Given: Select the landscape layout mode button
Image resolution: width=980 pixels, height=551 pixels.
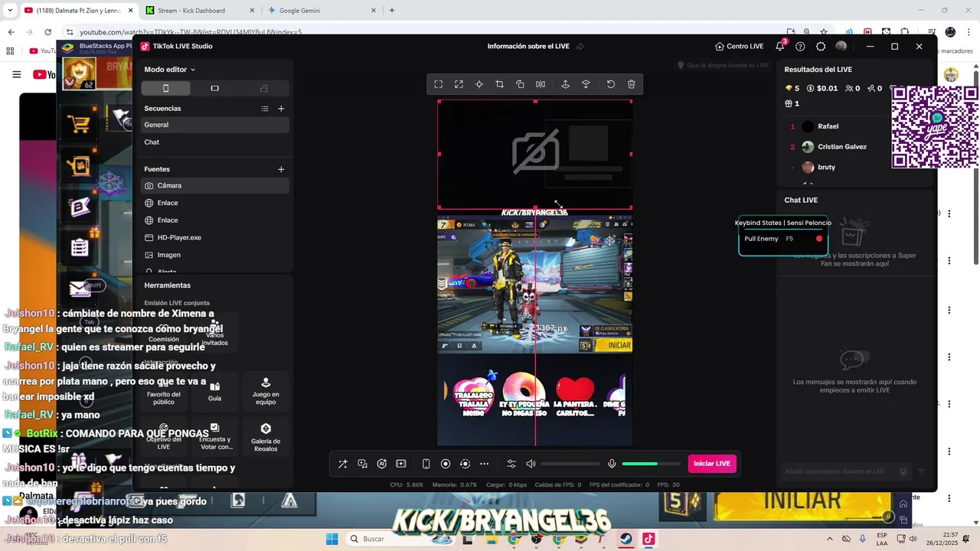Looking at the screenshot, I should pyautogui.click(x=214, y=88).
